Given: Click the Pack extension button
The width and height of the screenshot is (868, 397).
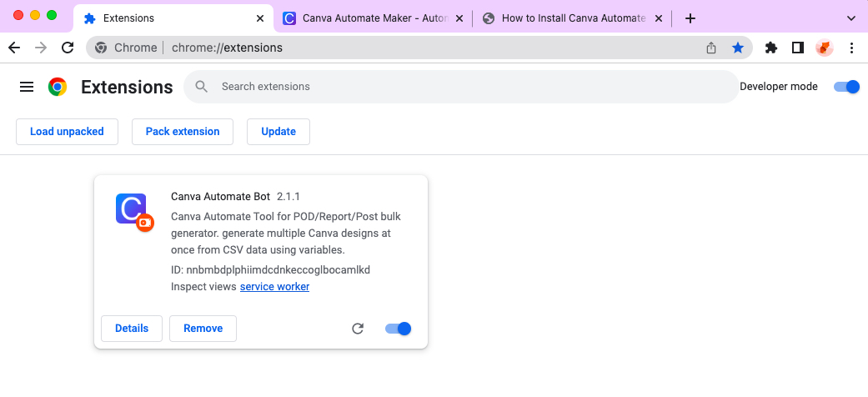Looking at the screenshot, I should 183,132.
